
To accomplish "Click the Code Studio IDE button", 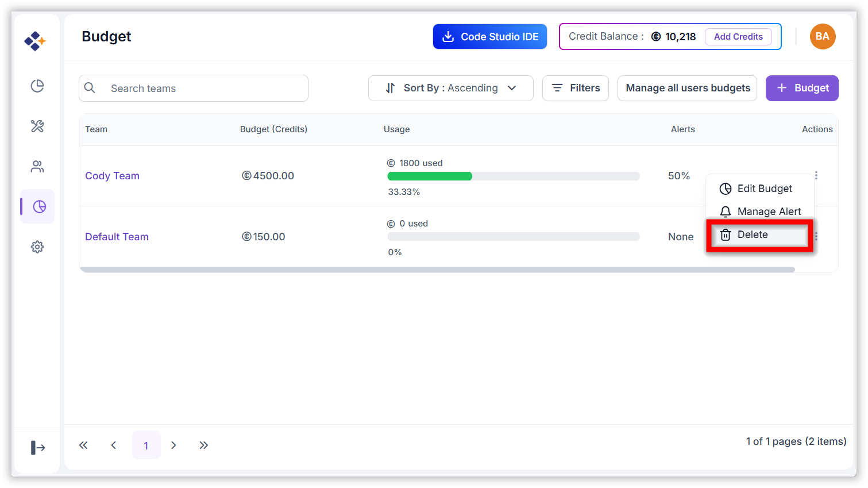I will [x=490, y=37].
